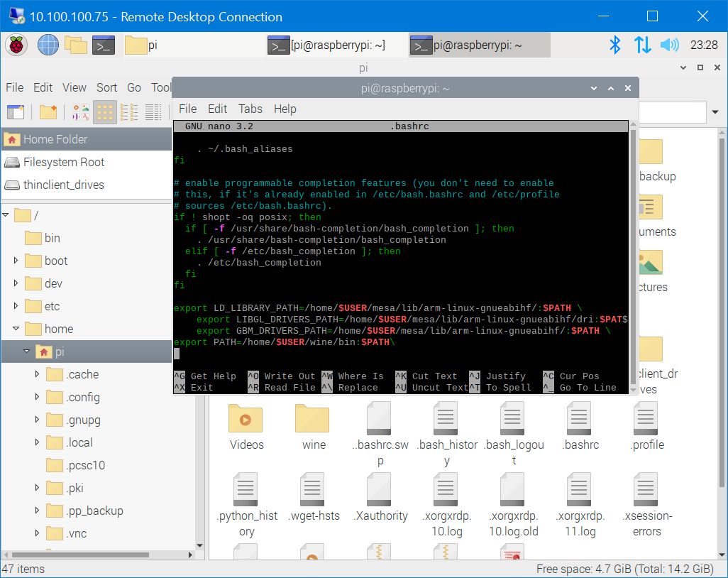The image size is (728, 578).
Task: Select Filesystem Root in the places list
Action: pos(64,162)
